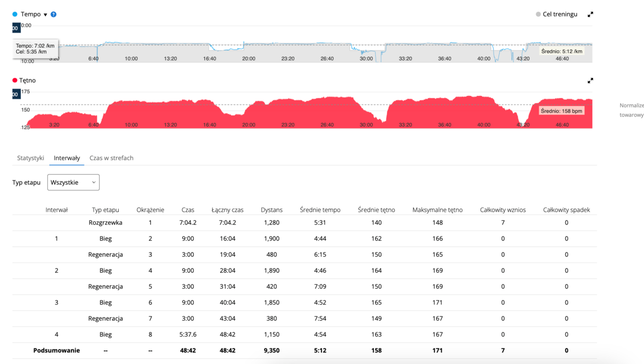Click the Średnie tempo column header
644x364 pixels.
coord(320,210)
